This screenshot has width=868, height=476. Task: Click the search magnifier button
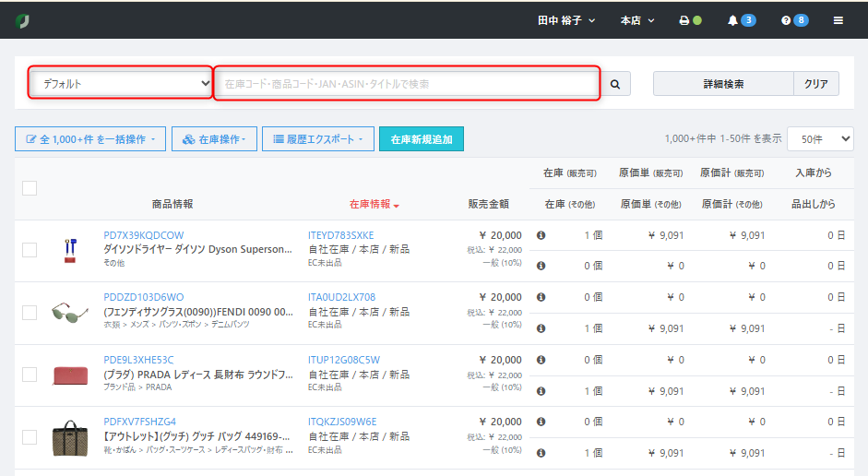615,84
